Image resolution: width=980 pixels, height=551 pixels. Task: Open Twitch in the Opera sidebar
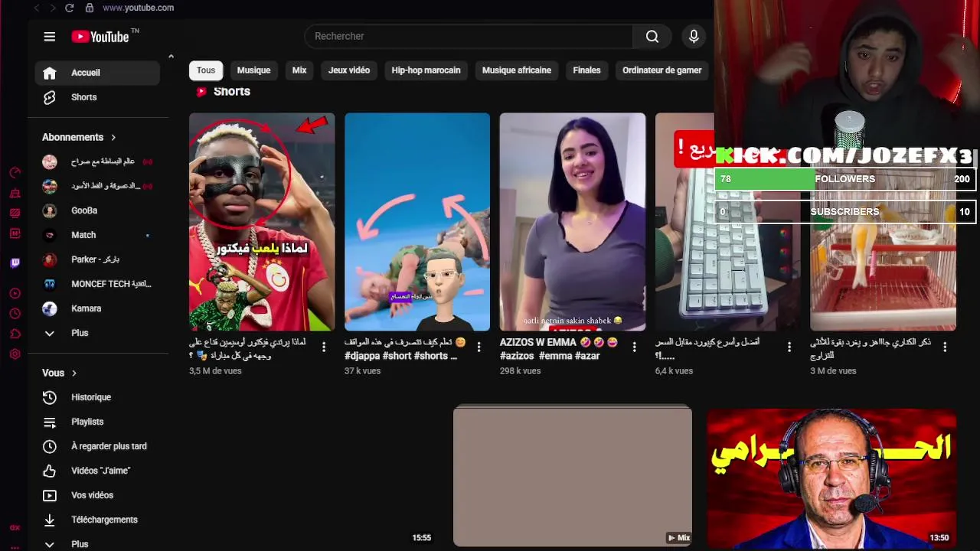(15, 263)
